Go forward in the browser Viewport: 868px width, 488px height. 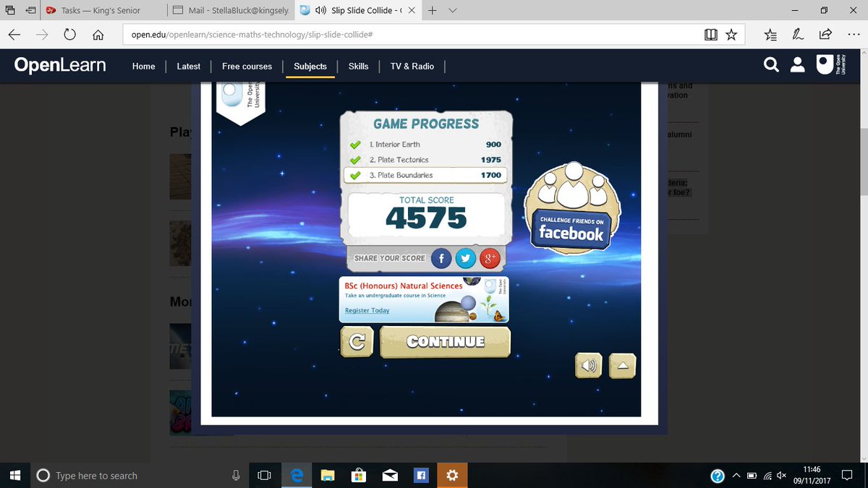[43, 35]
